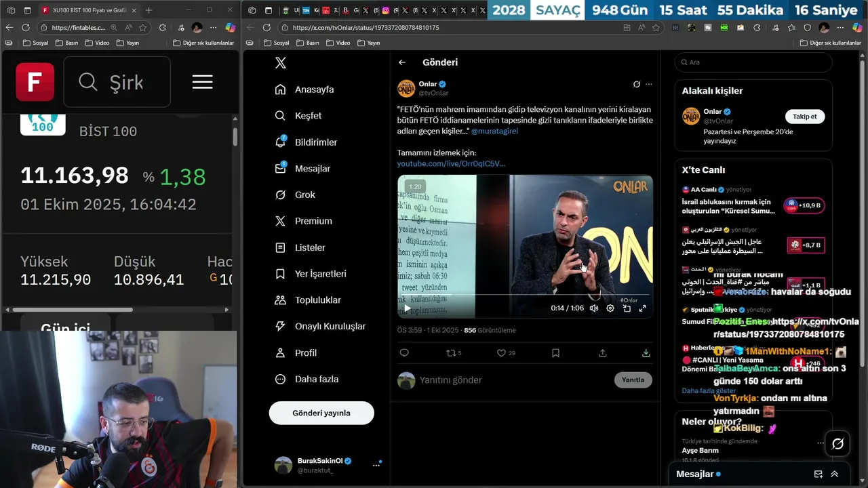868x488 pixels.
Task: Zoom icon in Fintables address bar
Action: (x=113, y=28)
